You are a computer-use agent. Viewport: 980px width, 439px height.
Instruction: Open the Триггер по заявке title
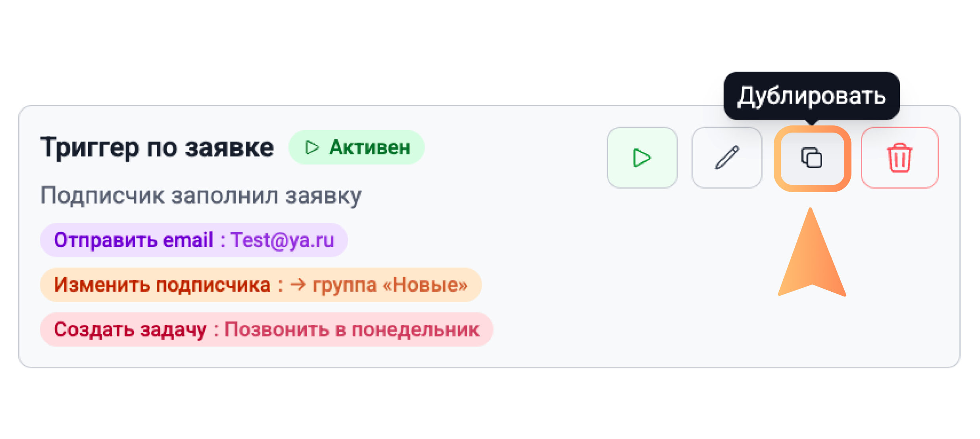click(x=157, y=147)
